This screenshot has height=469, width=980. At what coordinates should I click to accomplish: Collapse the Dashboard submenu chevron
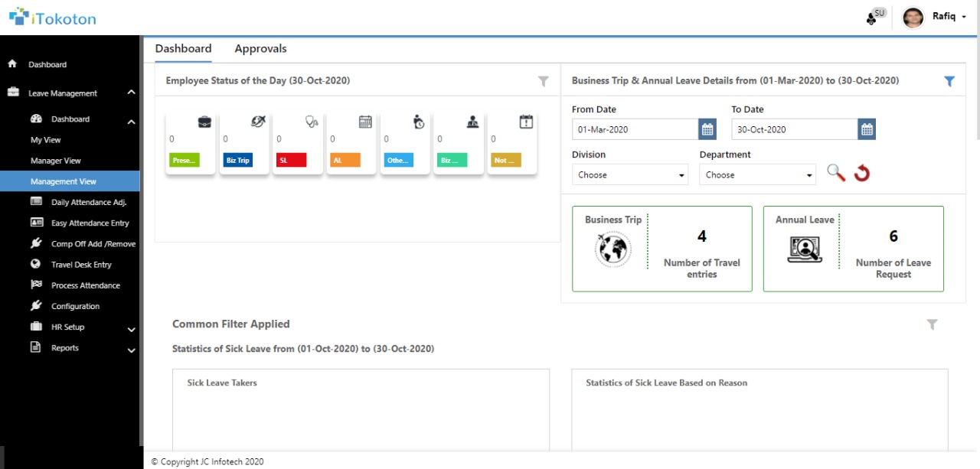coord(131,122)
